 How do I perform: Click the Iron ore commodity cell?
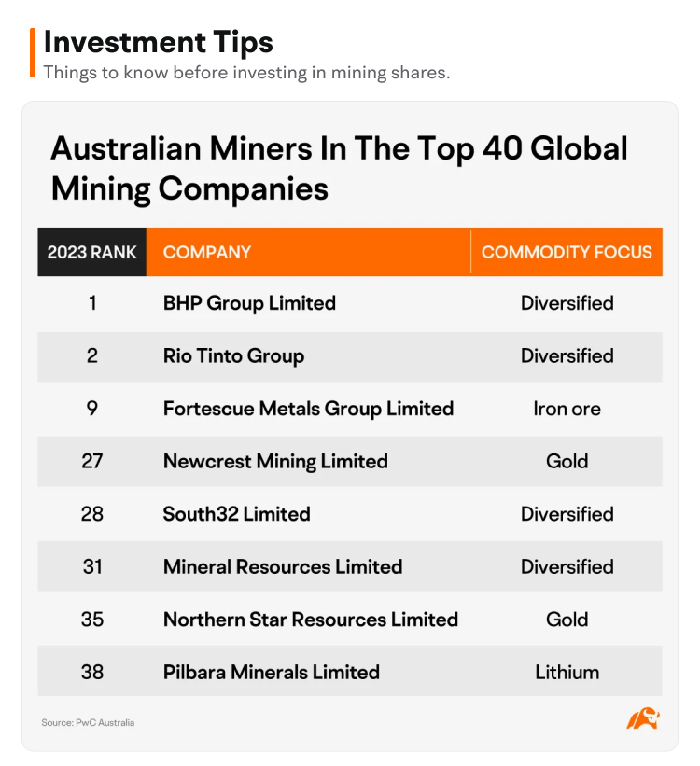click(x=567, y=409)
